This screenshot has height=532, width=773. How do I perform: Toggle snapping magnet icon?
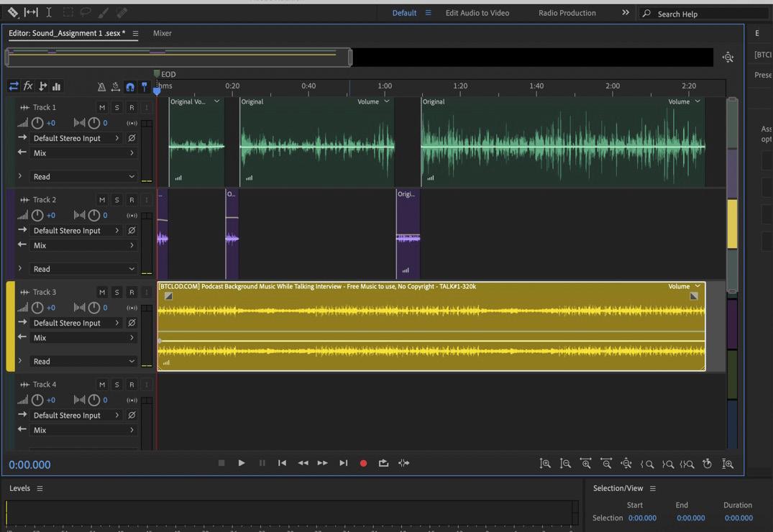(130, 87)
